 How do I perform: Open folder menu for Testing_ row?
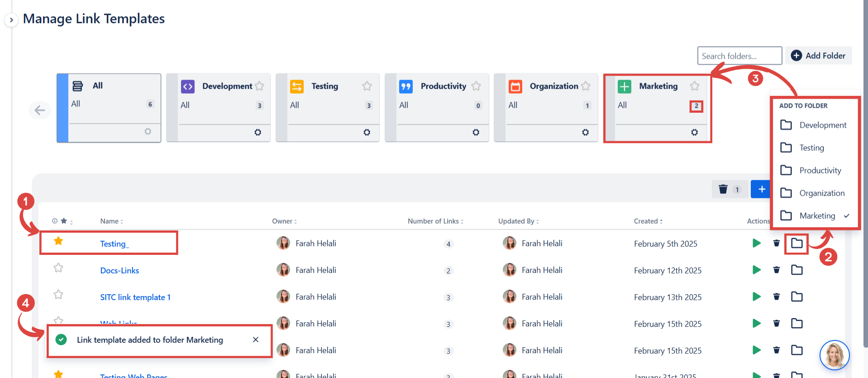pos(796,244)
